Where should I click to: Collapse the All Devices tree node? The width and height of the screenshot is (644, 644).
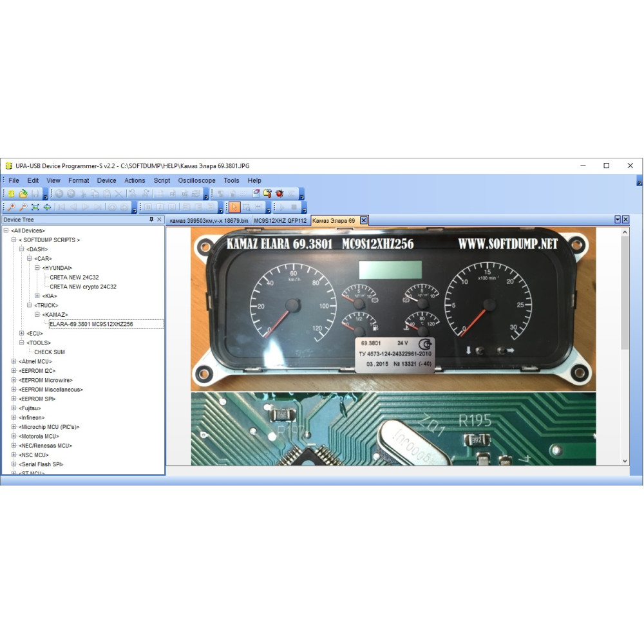click(x=6, y=231)
